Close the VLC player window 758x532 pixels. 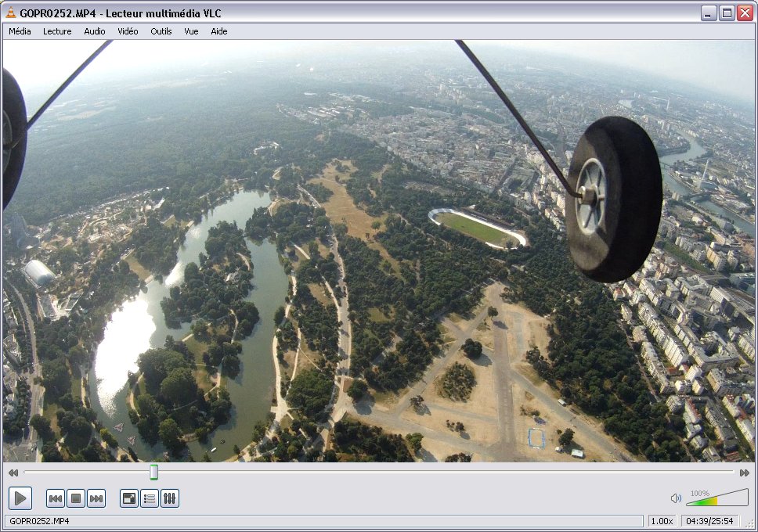[x=745, y=13]
